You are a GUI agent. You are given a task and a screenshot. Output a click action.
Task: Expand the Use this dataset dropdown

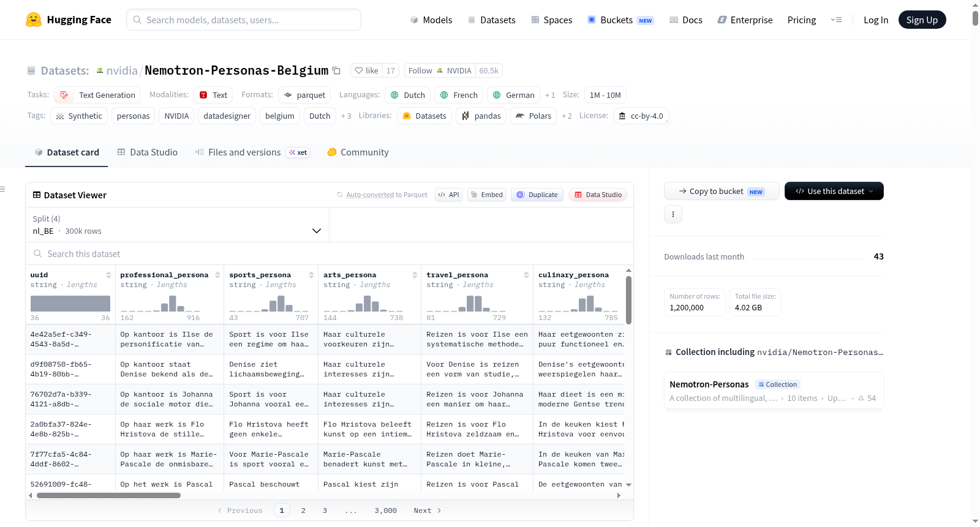[x=834, y=191]
